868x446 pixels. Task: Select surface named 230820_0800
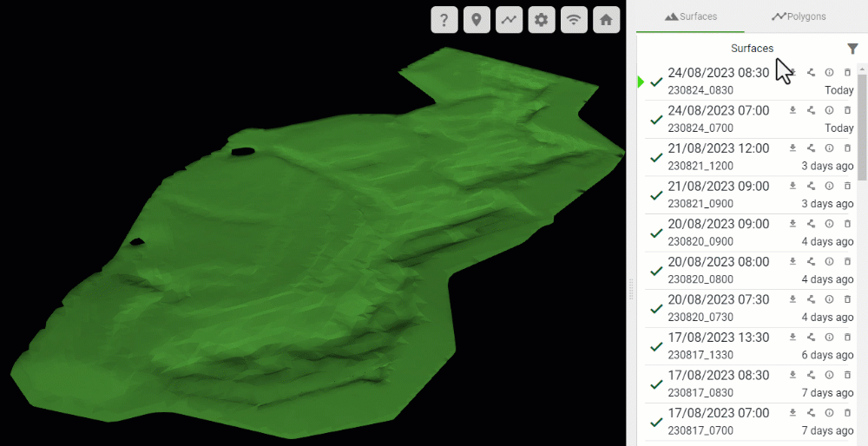click(x=700, y=279)
